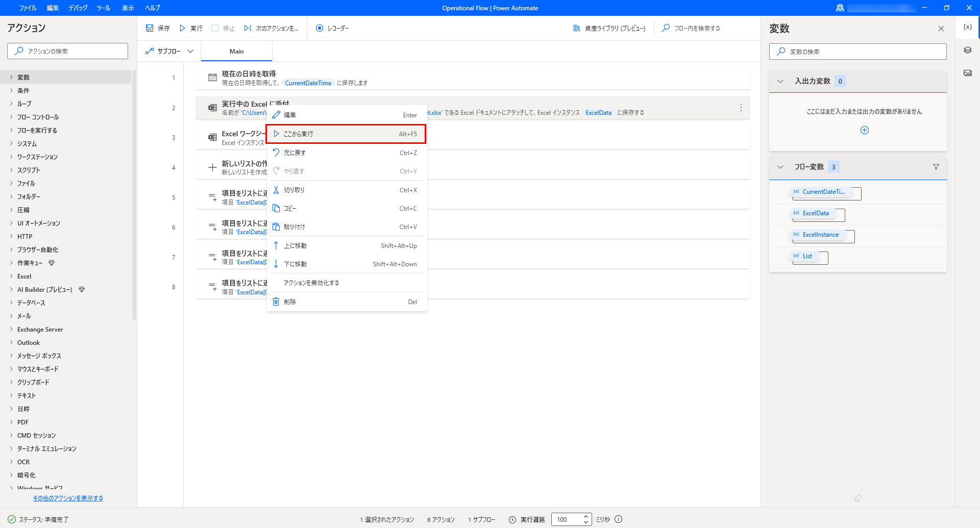Viewport: 980px width, 528px height.
Task: Start the レコーダー recorder
Action: 332,28
